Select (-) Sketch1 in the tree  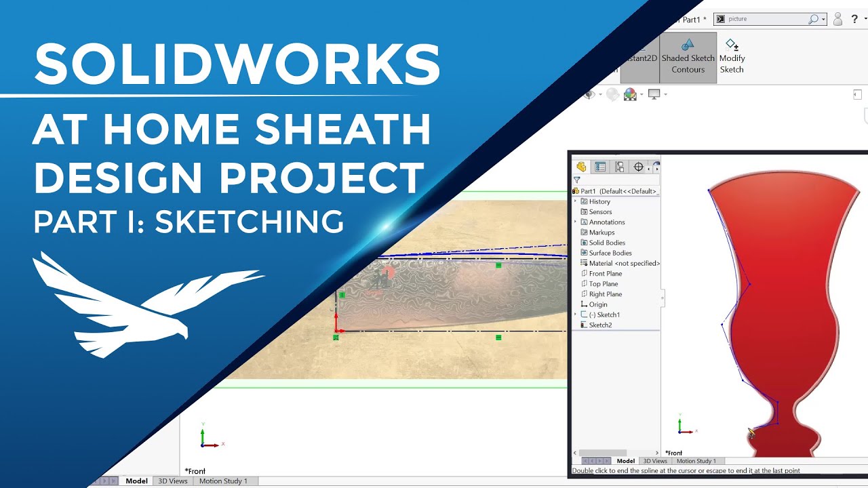pos(604,314)
